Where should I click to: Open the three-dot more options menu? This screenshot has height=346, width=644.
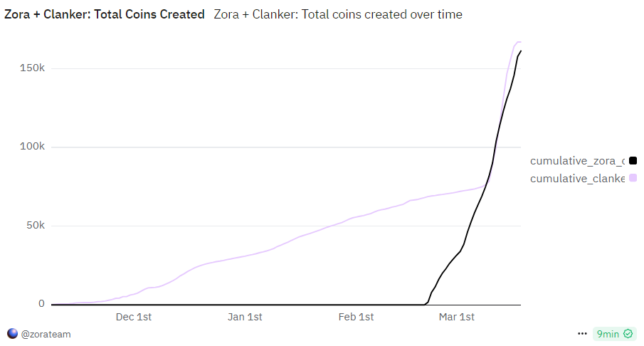pos(582,333)
